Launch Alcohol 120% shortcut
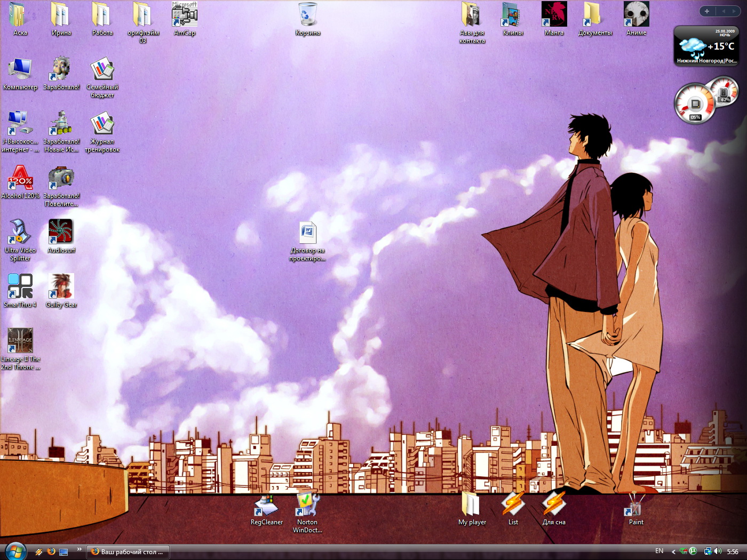Screen dimensions: 747x560 pyautogui.click(x=20, y=182)
